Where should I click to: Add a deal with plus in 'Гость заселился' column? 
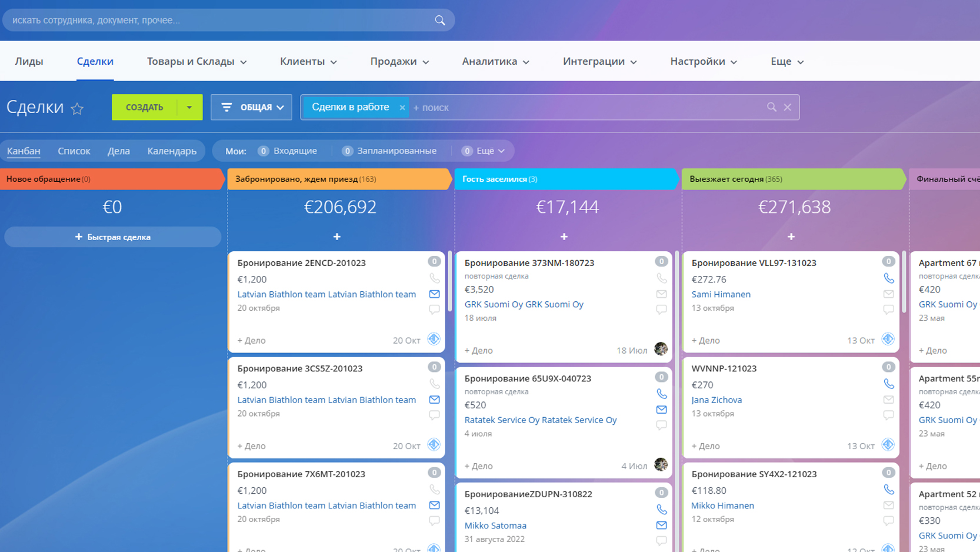pos(564,237)
